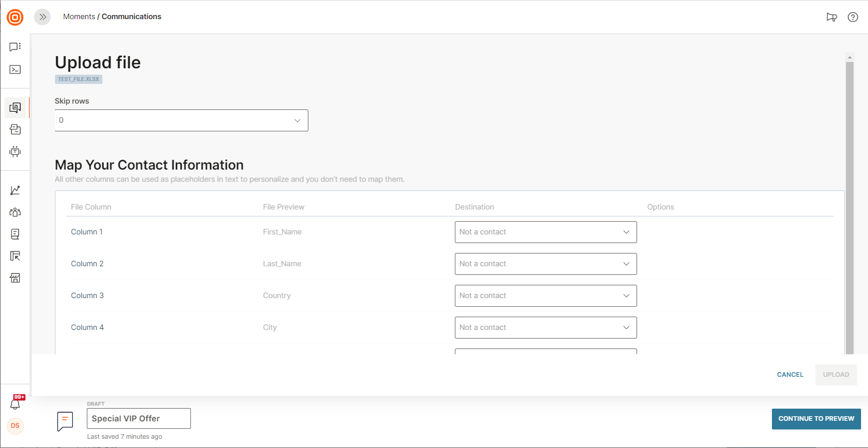The width and height of the screenshot is (868, 448).
Task: Open the people group icon in sidebar
Action: click(x=15, y=212)
